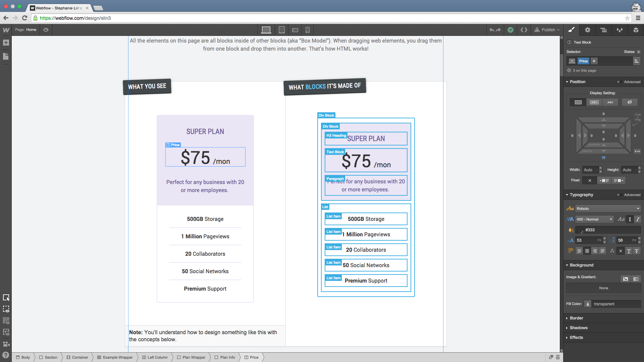Apply underline text decoration
This screenshot has height=362, width=644.
[x=629, y=251]
